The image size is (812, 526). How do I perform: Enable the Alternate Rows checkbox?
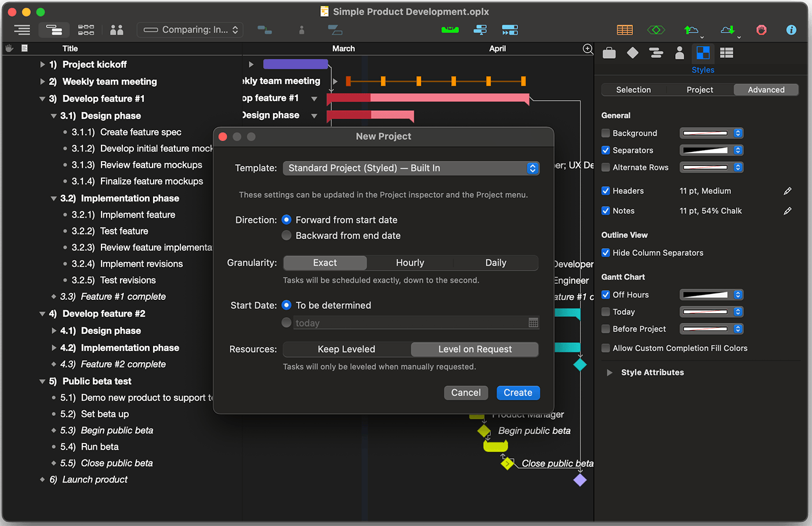pyautogui.click(x=606, y=168)
